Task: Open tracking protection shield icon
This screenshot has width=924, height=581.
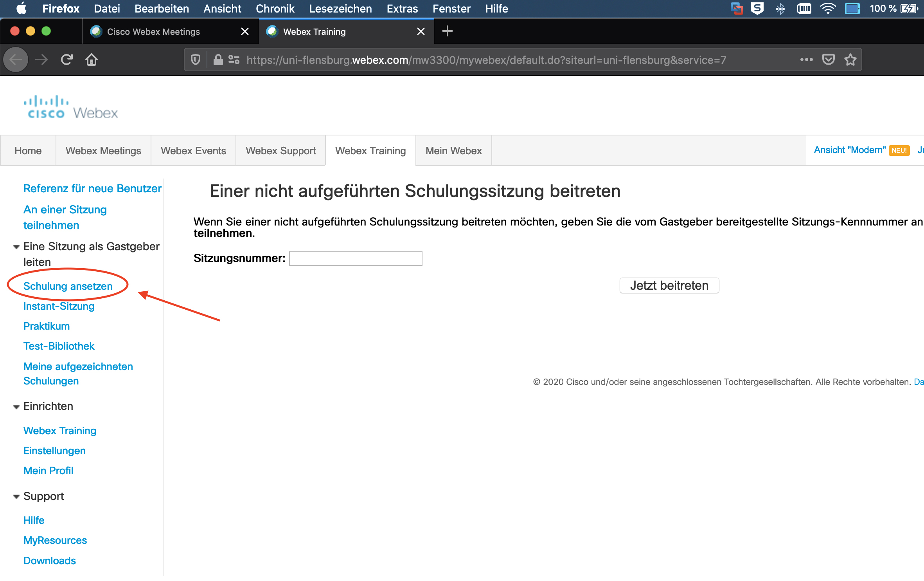Action: (196, 60)
